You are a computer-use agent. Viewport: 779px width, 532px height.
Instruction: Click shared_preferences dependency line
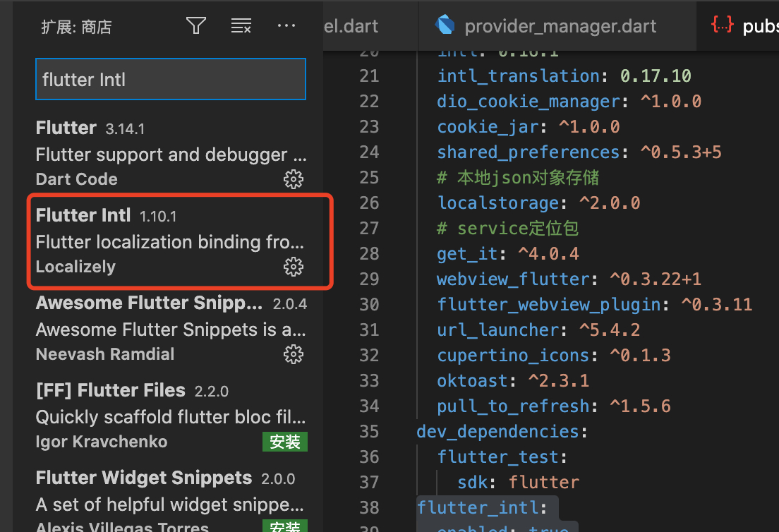(579, 152)
